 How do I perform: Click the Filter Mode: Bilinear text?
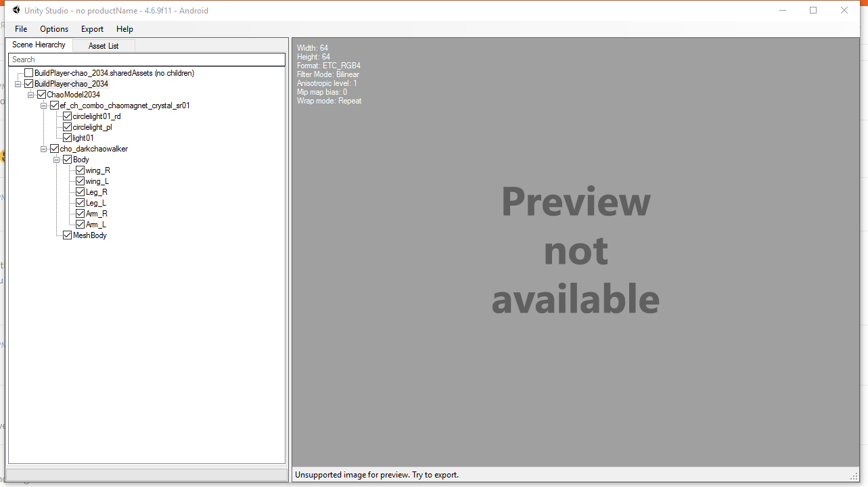click(x=328, y=74)
